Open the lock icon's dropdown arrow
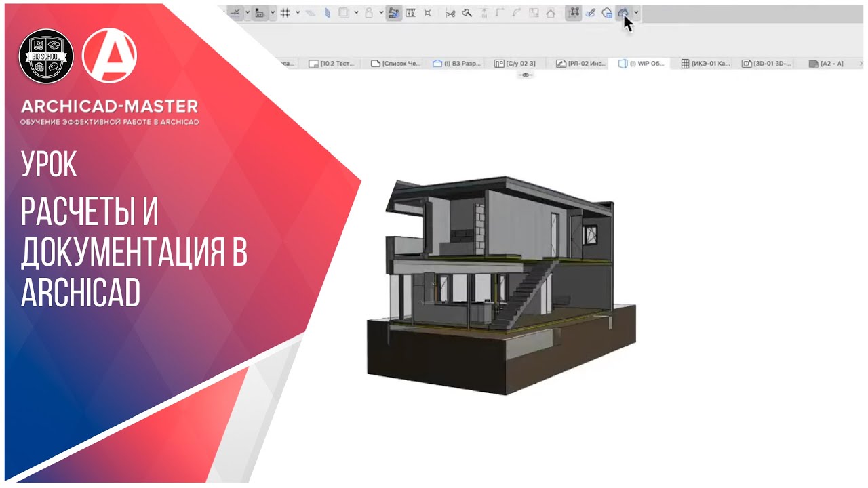The image size is (868, 488). point(381,13)
